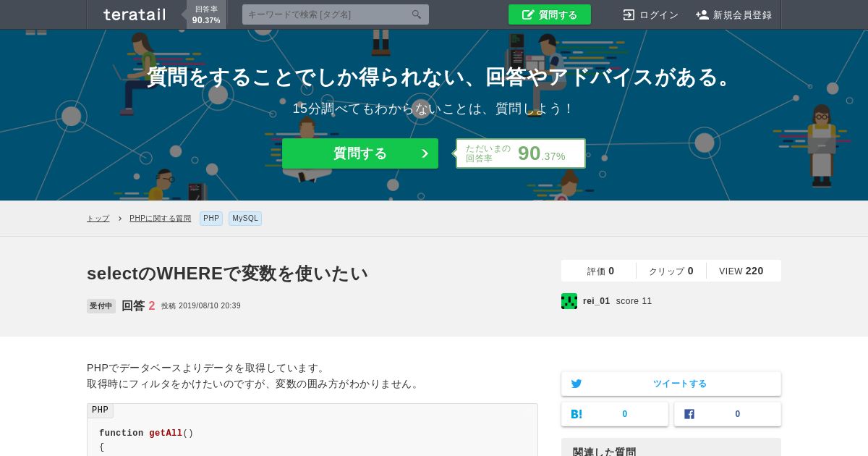Go to トップ breadcrumb link
This screenshot has height=456, width=868.
click(98, 219)
